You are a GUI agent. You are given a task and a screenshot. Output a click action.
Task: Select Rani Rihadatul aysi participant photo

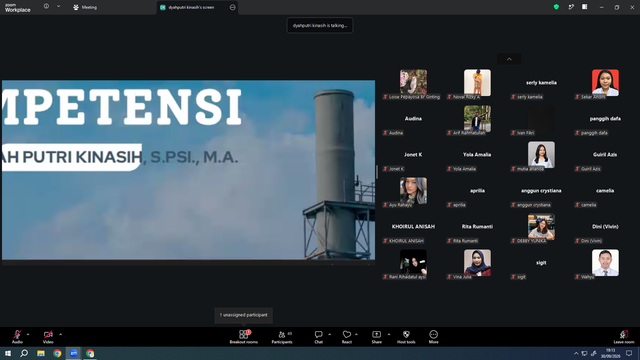[x=413, y=264]
